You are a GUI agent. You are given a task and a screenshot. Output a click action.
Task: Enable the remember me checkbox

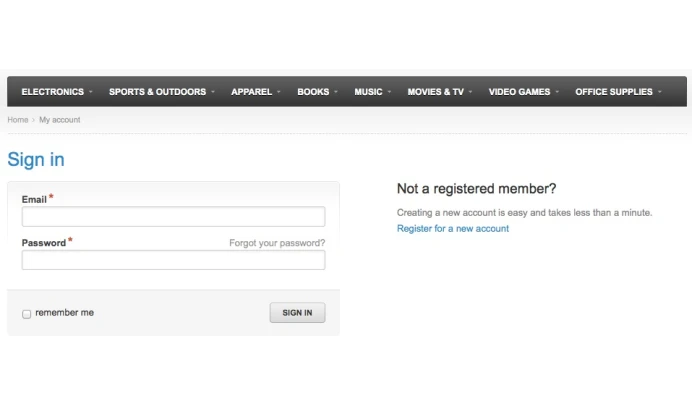(27, 314)
